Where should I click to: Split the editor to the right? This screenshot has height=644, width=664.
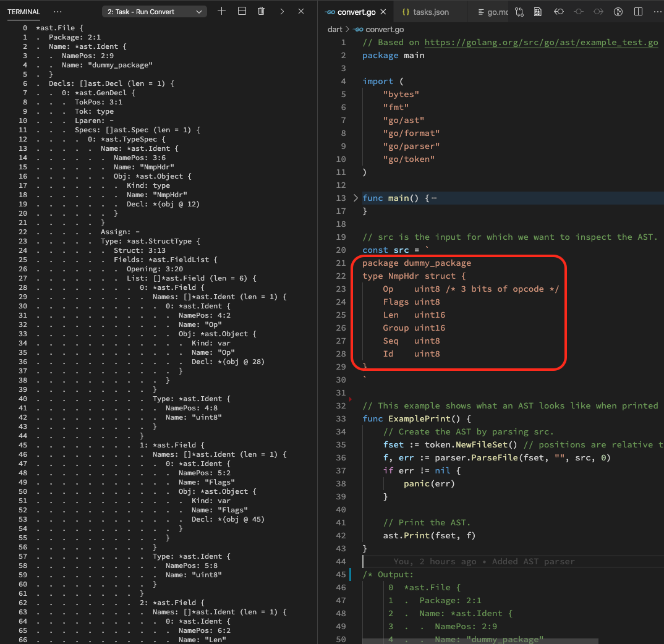638,12
